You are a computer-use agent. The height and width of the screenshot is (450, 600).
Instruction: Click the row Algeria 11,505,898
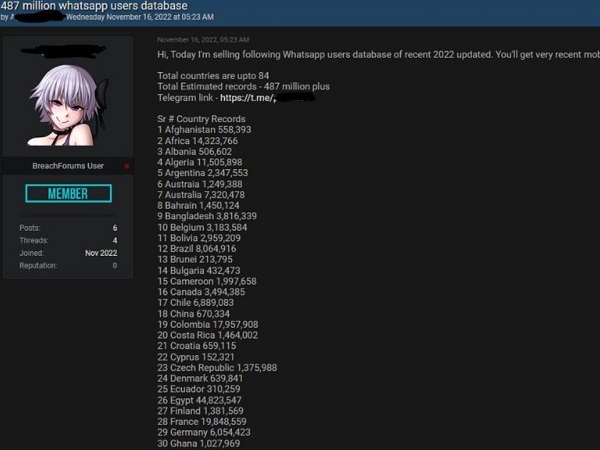pyautogui.click(x=200, y=162)
